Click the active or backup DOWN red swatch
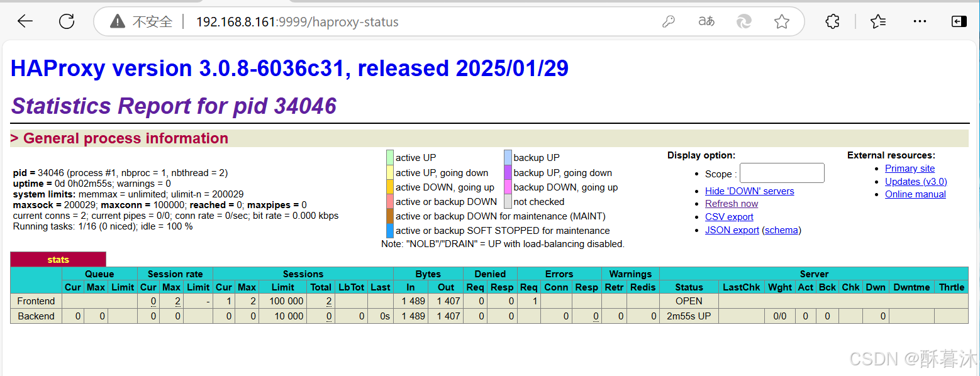The height and width of the screenshot is (376, 980). [390, 201]
